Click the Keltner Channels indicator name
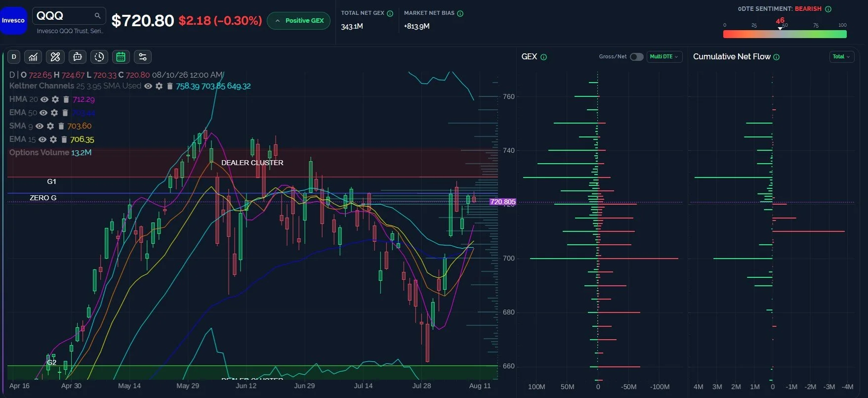The height and width of the screenshot is (398, 868). pyautogui.click(x=41, y=86)
